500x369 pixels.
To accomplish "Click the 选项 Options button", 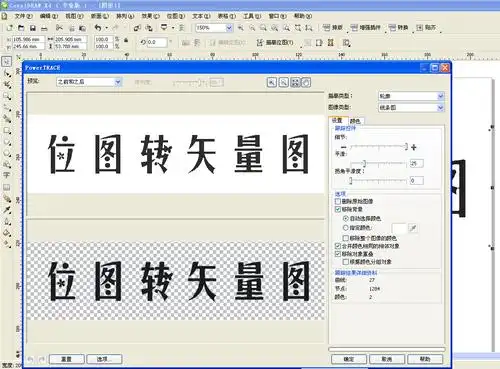I will click(x=104, y=359).
